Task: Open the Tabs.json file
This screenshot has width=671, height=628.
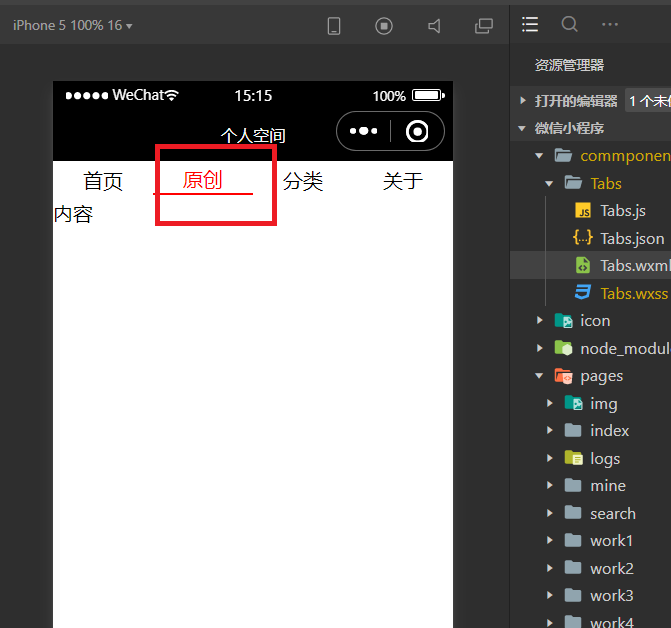Action: [632, 239]
